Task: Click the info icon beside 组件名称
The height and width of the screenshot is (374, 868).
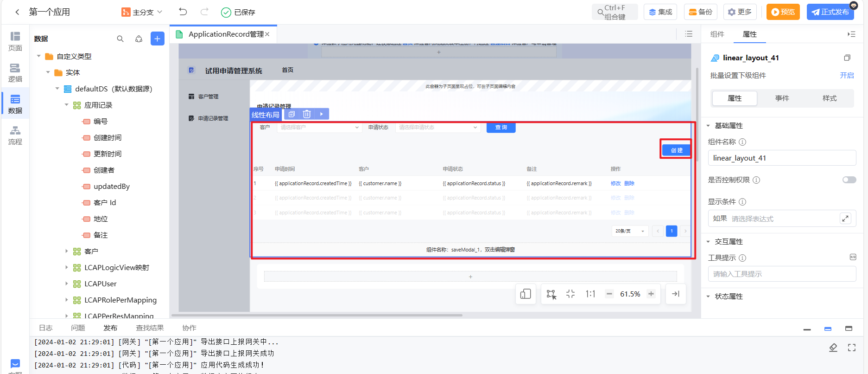Action: tap(742, 142)
